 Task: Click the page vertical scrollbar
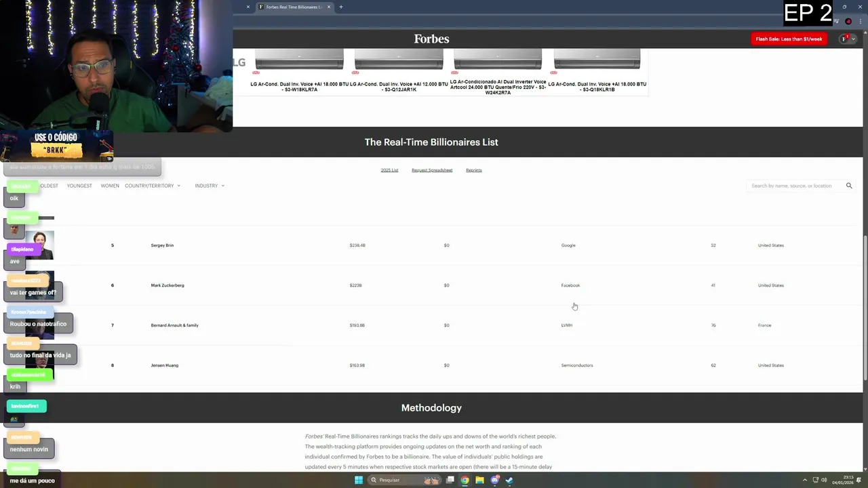[865, 309]
